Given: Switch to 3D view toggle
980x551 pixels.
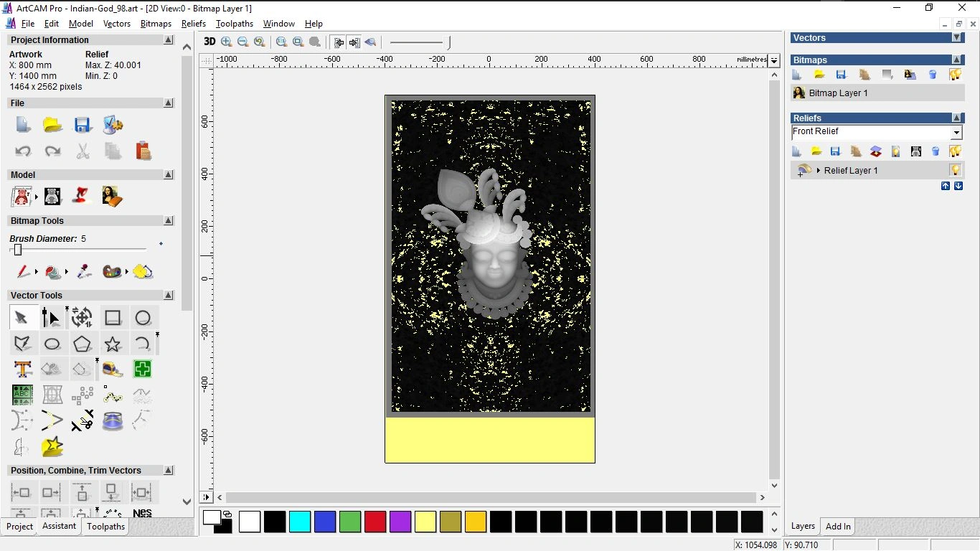Looking at the screenshot, I should point(209,42).
